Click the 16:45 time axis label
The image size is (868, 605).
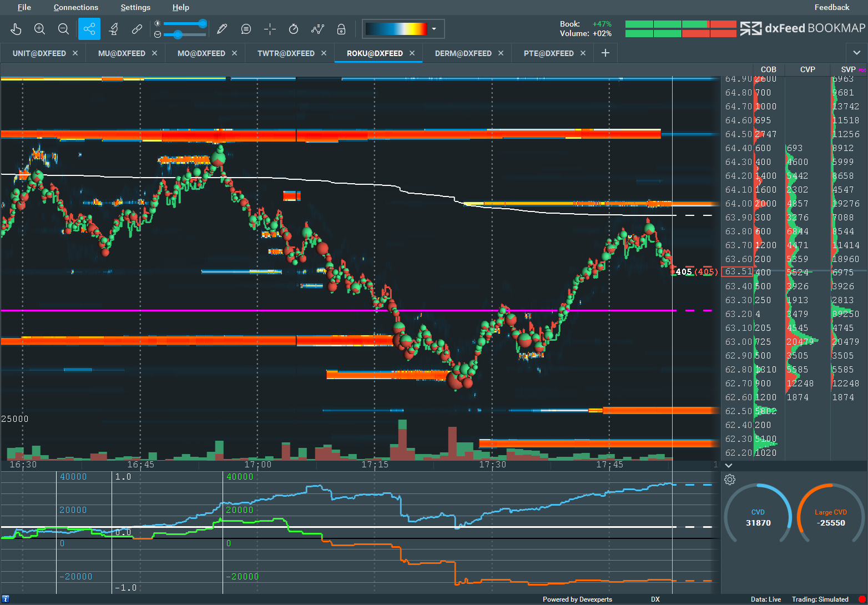click(141, 465)
